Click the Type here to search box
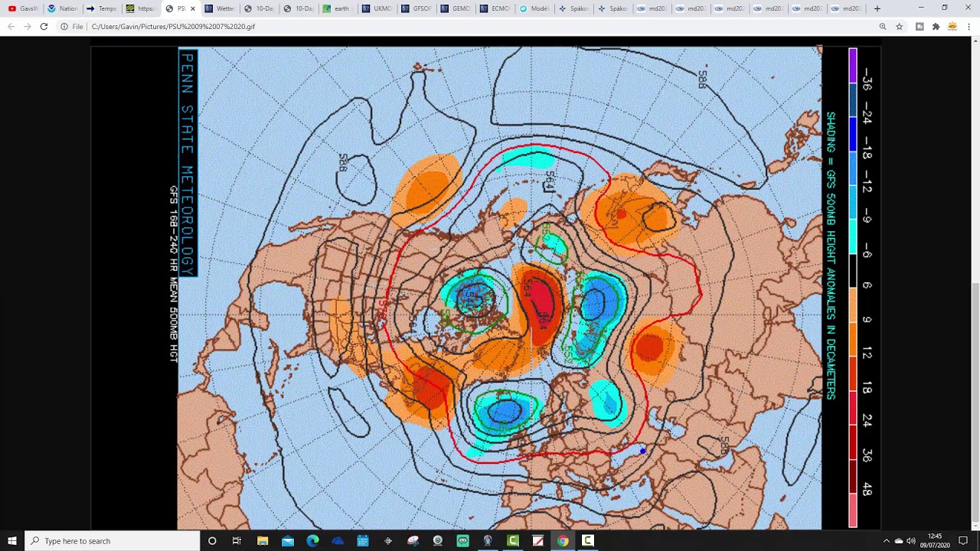Viewport: 980px width, 551px height. [x=112, y=541]
